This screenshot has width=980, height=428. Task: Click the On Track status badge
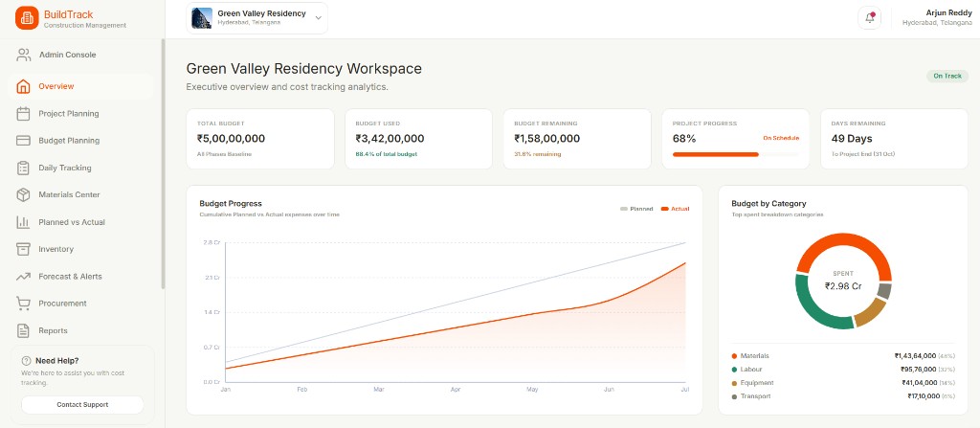tap(947, 76)
